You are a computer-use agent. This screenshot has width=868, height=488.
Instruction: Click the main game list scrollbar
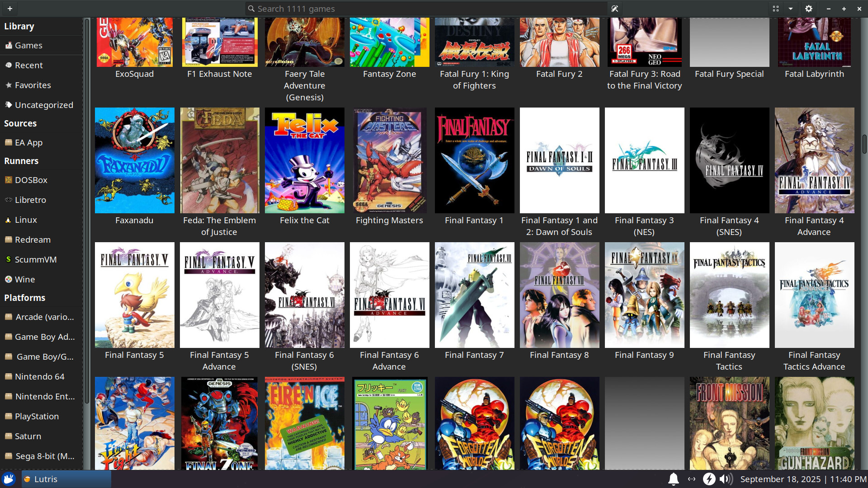[864, 145]
